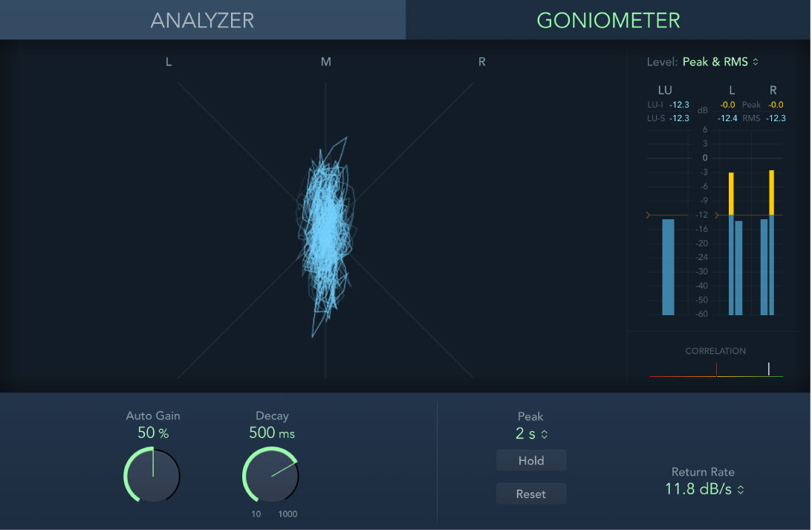Screen dimensions: 812x530
Task: Open the Level display mode dropdown
Action: [716, 62]
